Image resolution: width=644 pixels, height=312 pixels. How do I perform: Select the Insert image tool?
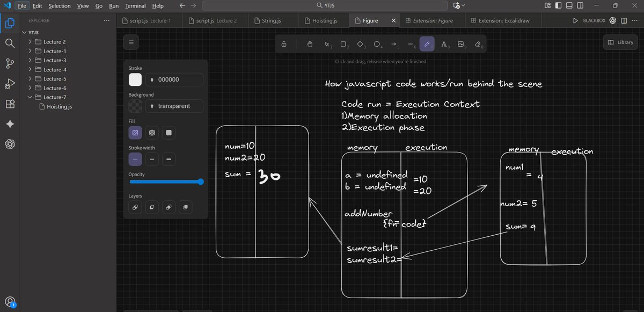[460, 45]
